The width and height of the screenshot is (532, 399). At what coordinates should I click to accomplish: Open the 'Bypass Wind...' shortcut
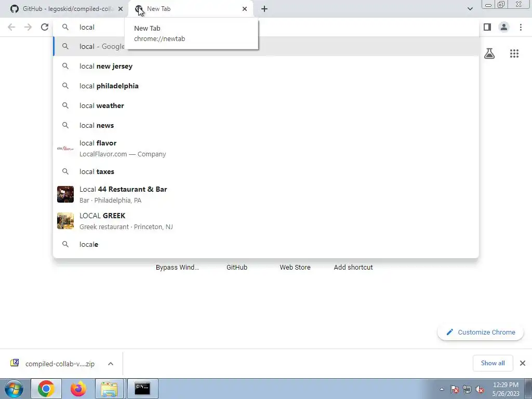click(177, 268)
